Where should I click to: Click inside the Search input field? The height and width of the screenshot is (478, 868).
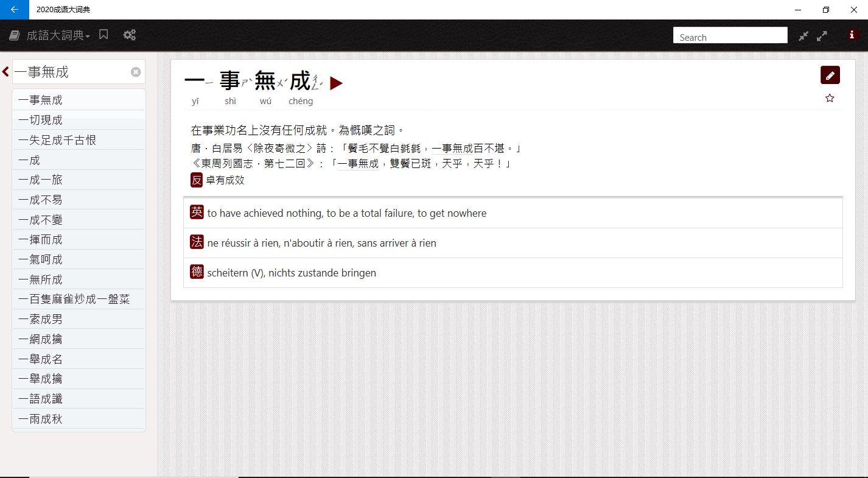(730, 37)
